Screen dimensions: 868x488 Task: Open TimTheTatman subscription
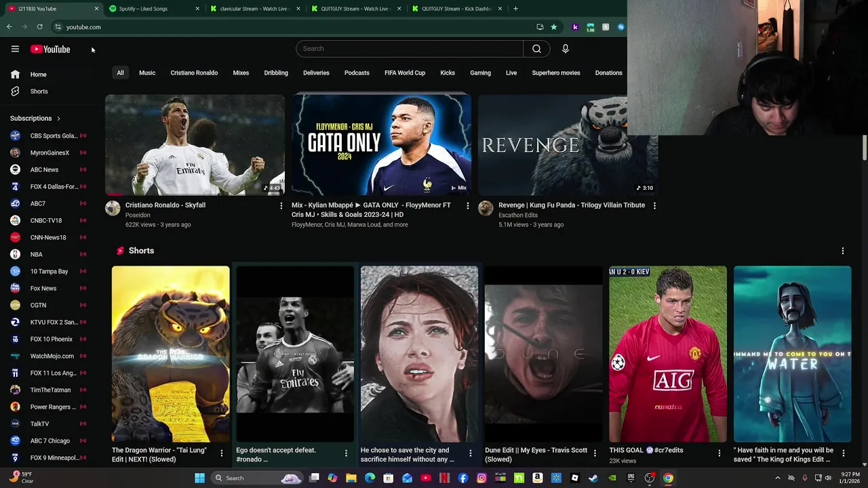point(49,390)
